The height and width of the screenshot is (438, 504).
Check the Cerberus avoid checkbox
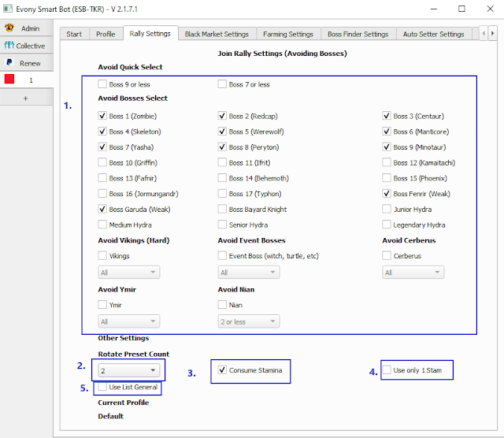(387, 256)
